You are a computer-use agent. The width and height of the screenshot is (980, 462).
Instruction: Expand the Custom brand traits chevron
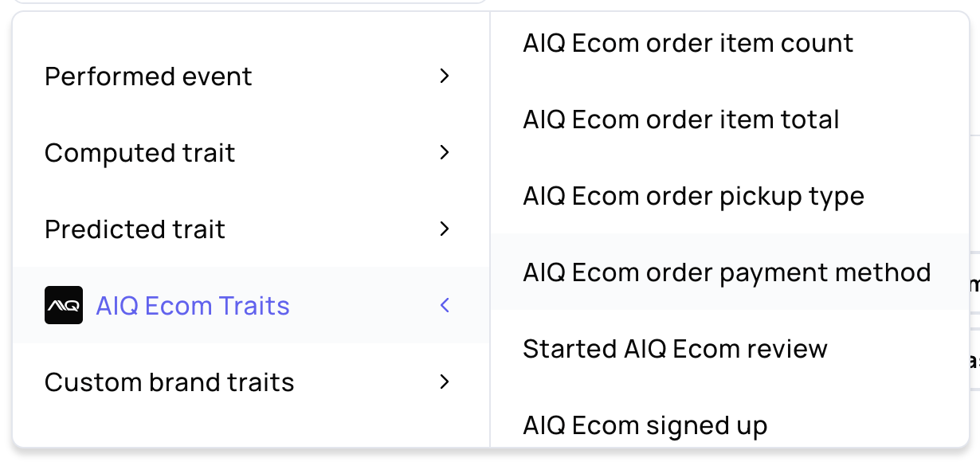(x=445, y=382)
